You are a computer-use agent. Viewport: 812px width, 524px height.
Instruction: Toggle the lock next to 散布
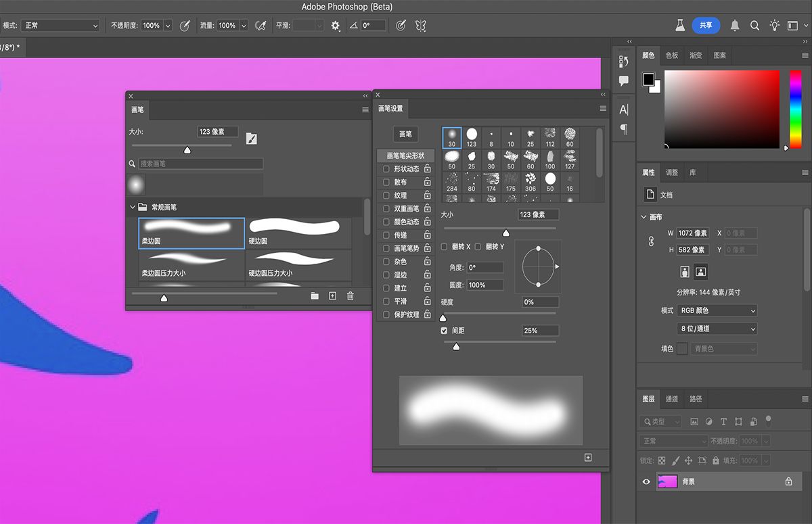428,182
